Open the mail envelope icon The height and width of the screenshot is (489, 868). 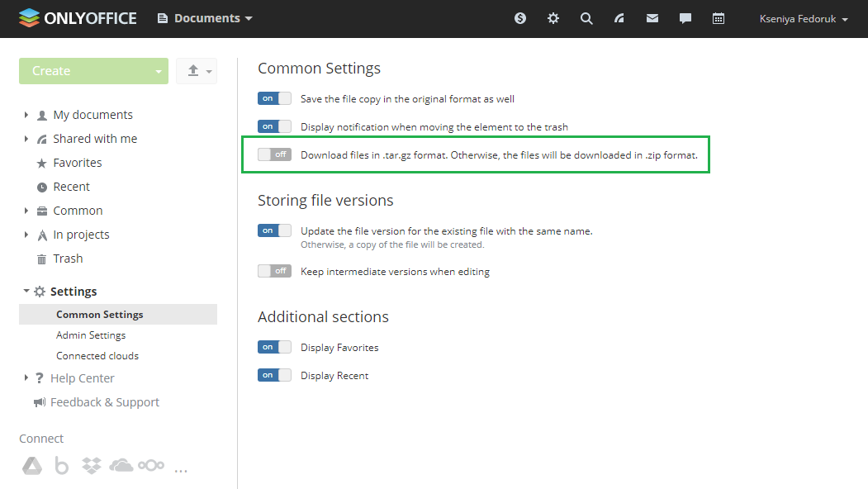tap(652, 18)
